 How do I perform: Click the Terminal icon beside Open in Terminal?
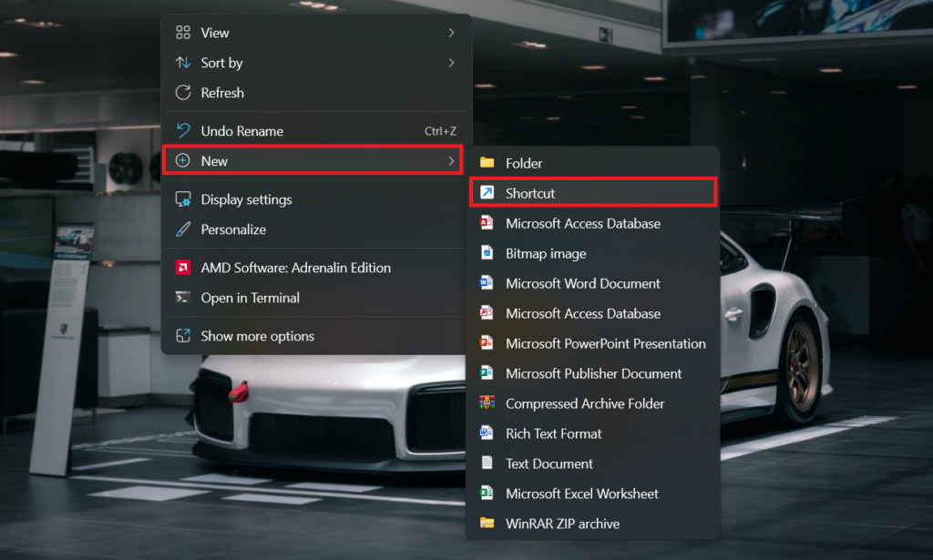tap(183, 298)
